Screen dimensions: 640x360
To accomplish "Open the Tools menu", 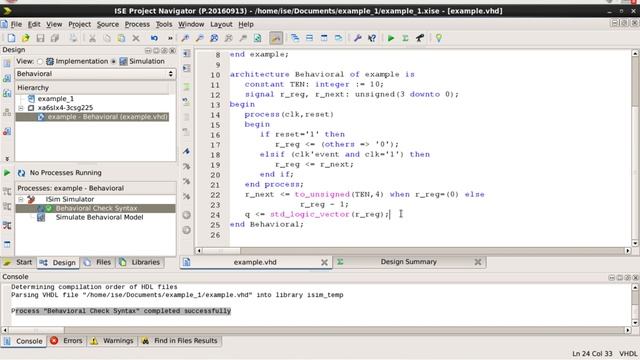I will coord(164,24).
